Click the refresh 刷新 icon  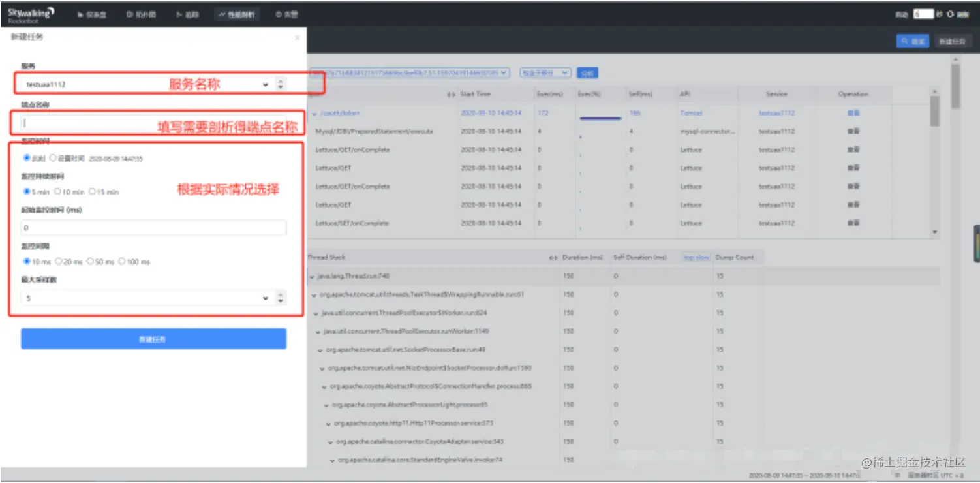coord(949,14)
